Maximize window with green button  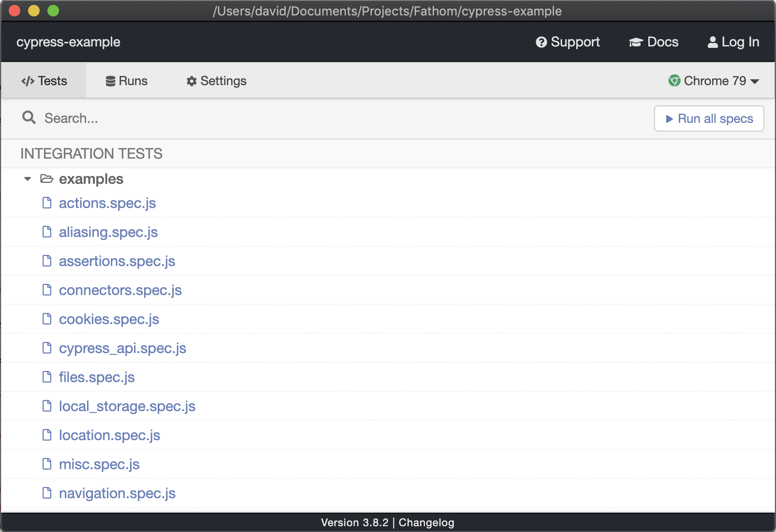pos(53,11)
